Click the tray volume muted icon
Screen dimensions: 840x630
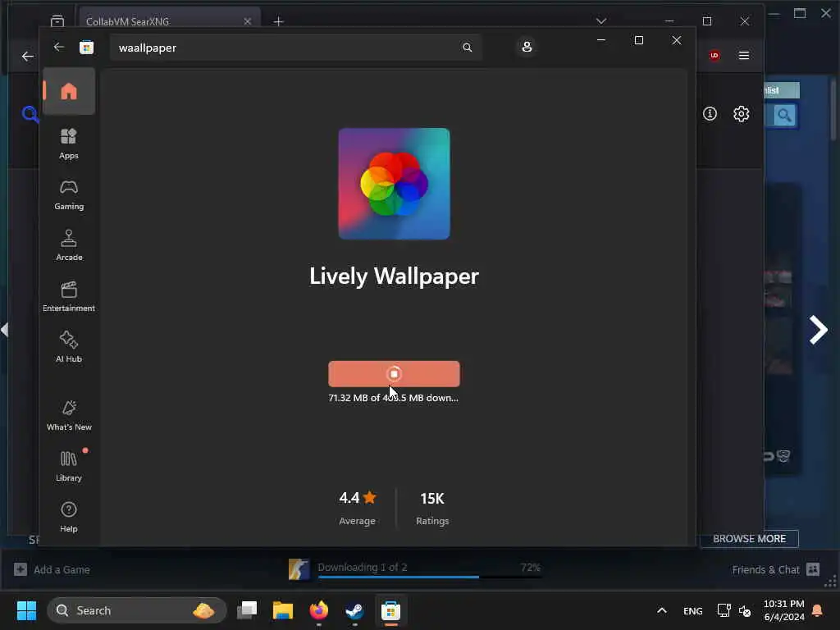pyautogui.click(x=745, y=610)
